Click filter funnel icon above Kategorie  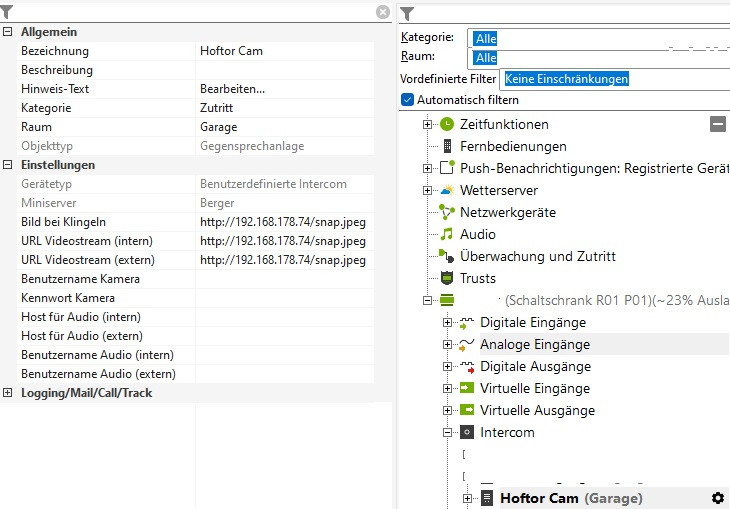407,14
